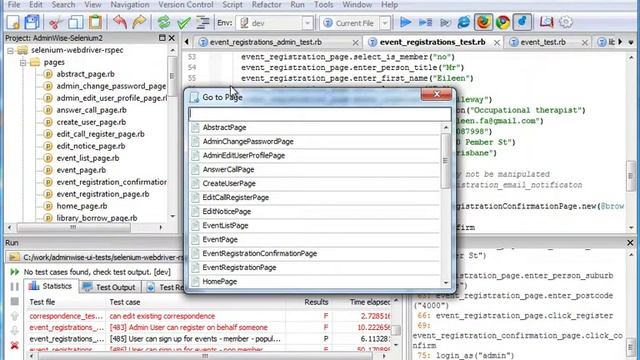
Task: Open the Script menu
Action: tap(232, 5)
